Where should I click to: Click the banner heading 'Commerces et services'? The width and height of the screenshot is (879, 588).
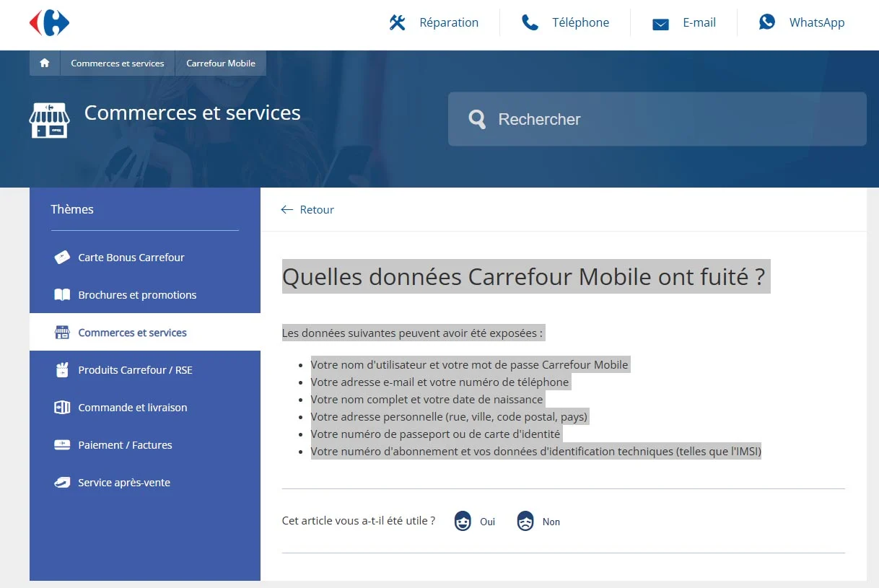coord(193,113)
